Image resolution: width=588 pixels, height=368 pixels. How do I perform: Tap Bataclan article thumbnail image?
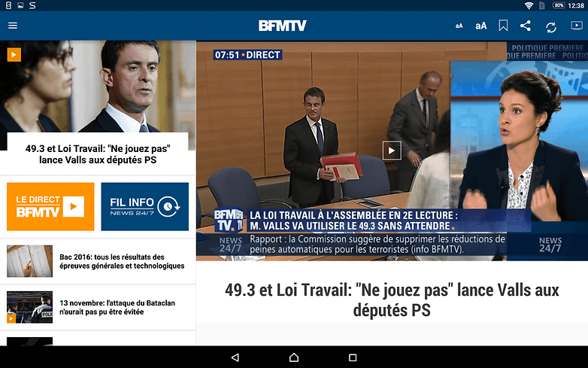point(29,307)
